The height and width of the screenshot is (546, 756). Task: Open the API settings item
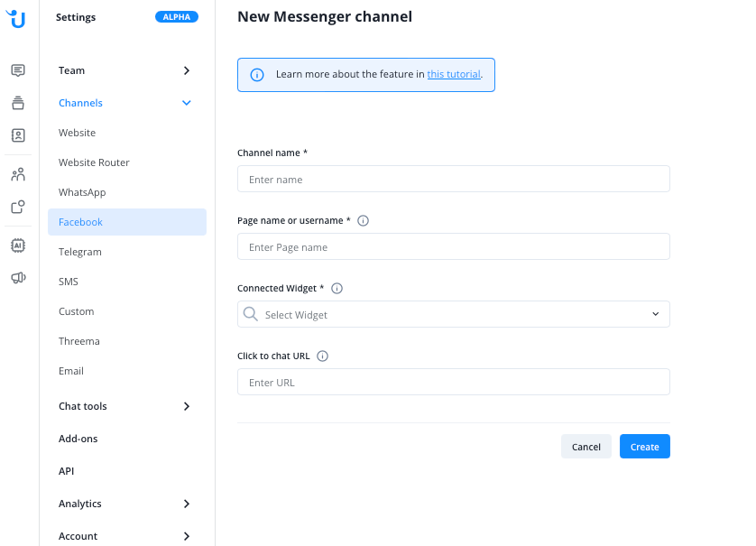[x=67, y=471]
